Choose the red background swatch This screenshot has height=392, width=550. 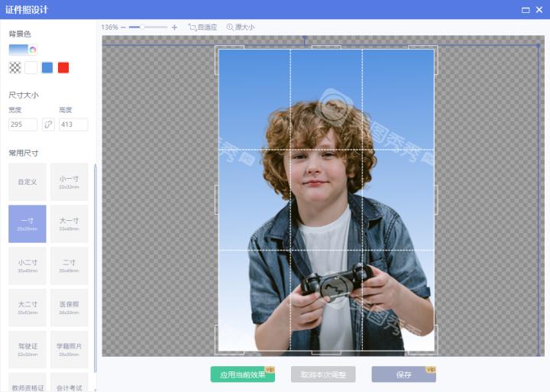pos(63,68)
